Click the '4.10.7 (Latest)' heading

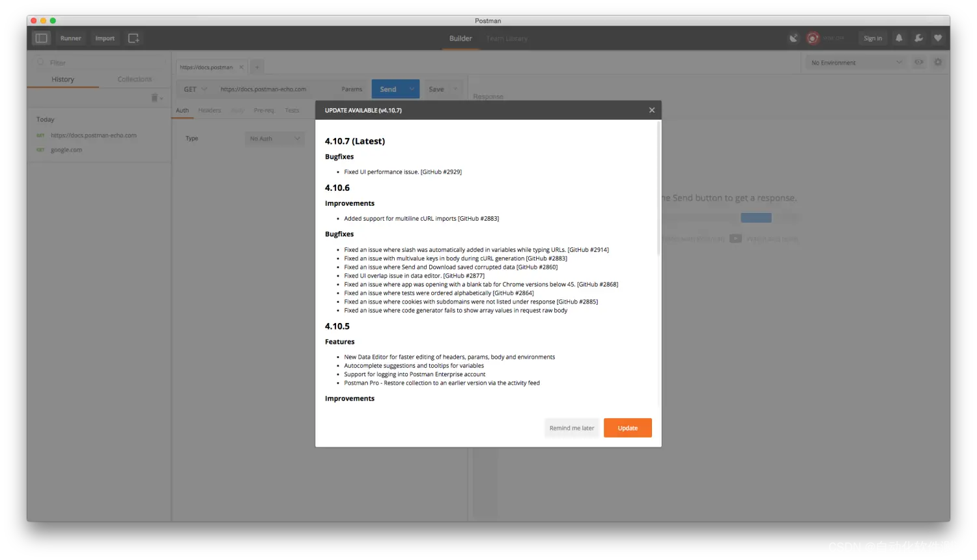pos(355,141)
